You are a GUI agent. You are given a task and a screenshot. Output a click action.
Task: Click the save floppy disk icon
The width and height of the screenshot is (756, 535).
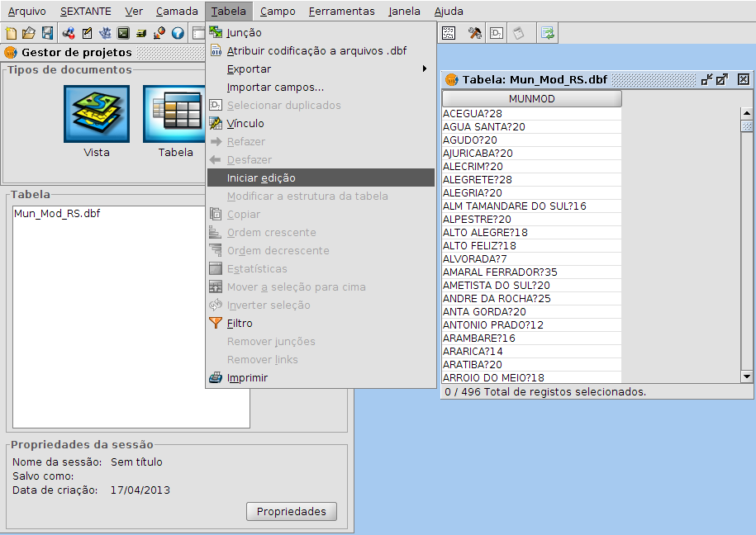47,33
